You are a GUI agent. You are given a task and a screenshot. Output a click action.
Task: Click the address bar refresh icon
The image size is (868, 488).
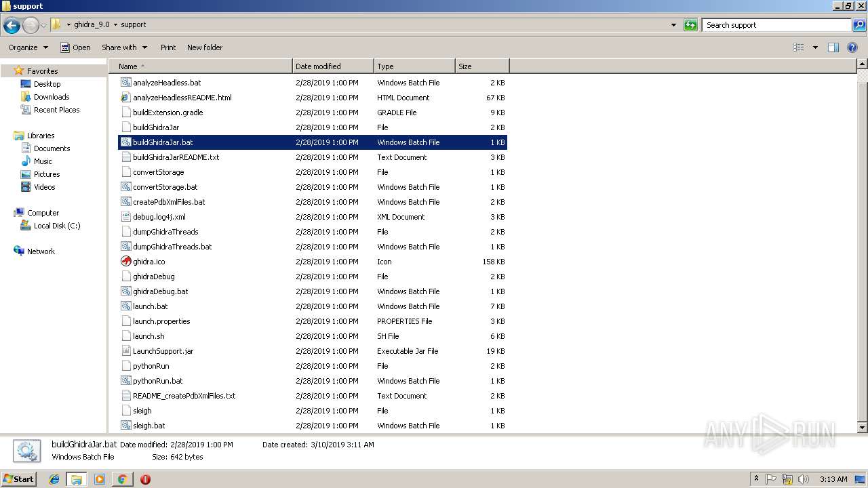pyautogui.click(x=690, y=25)
